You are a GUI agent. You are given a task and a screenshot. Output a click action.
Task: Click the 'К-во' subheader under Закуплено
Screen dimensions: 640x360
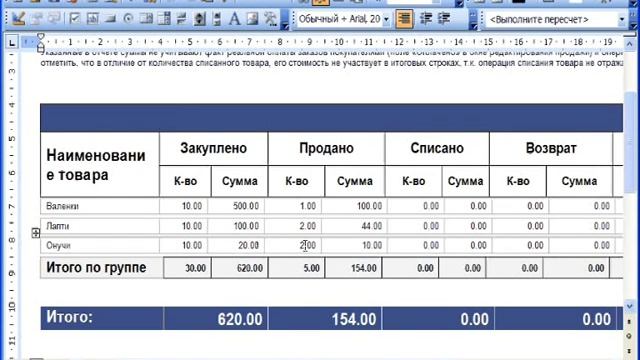tap(185, 181)
